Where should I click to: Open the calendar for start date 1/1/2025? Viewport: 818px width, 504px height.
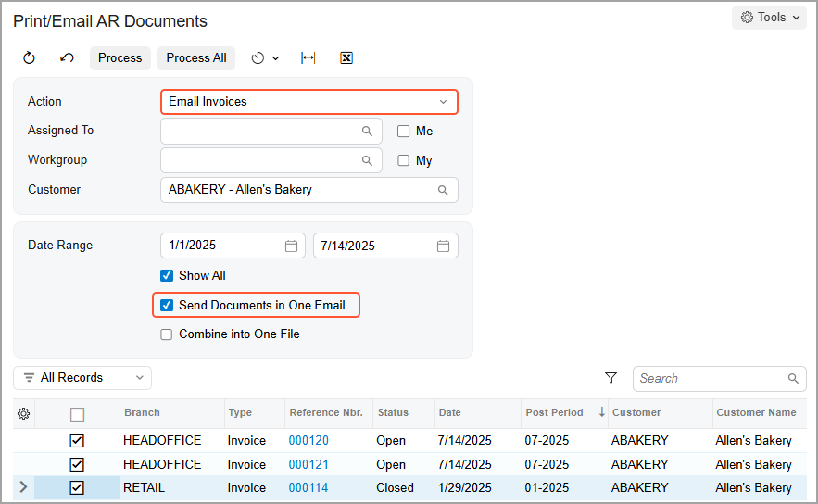click(291, 246)
